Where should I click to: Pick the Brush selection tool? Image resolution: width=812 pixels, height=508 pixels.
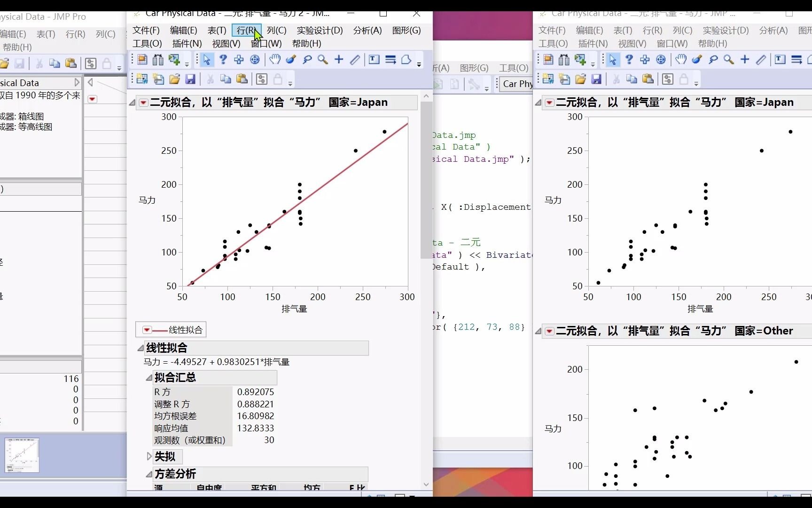(291, 60)
